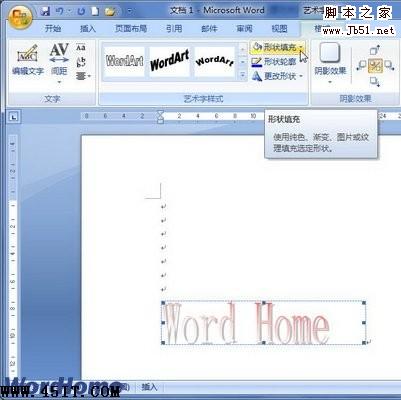Switch to the 视图 tab
This screenshot has width=401, height=400.
pos(279,29)
